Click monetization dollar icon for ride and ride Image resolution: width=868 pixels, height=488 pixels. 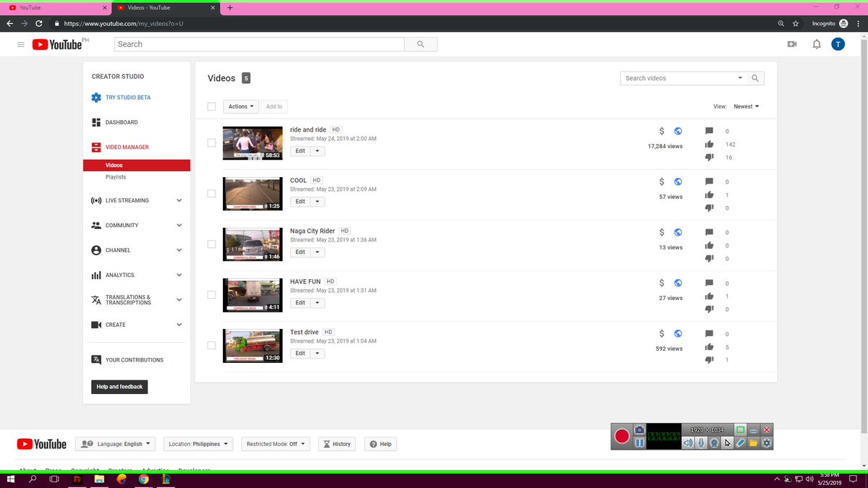pyautogui.click(x=661, y=132)
